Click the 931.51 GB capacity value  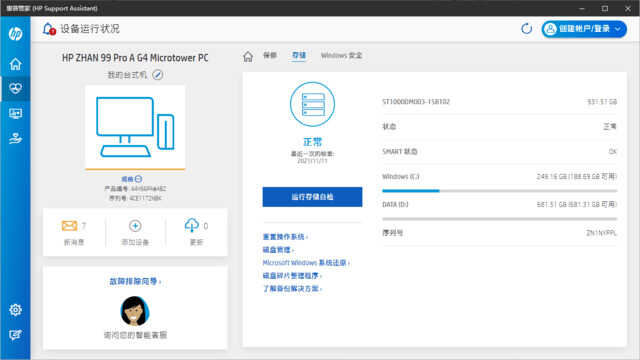click(602, 102)
